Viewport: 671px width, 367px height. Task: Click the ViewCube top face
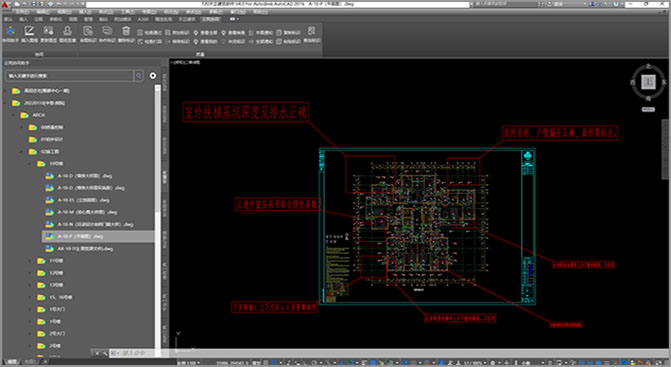(x=648, y=81)
